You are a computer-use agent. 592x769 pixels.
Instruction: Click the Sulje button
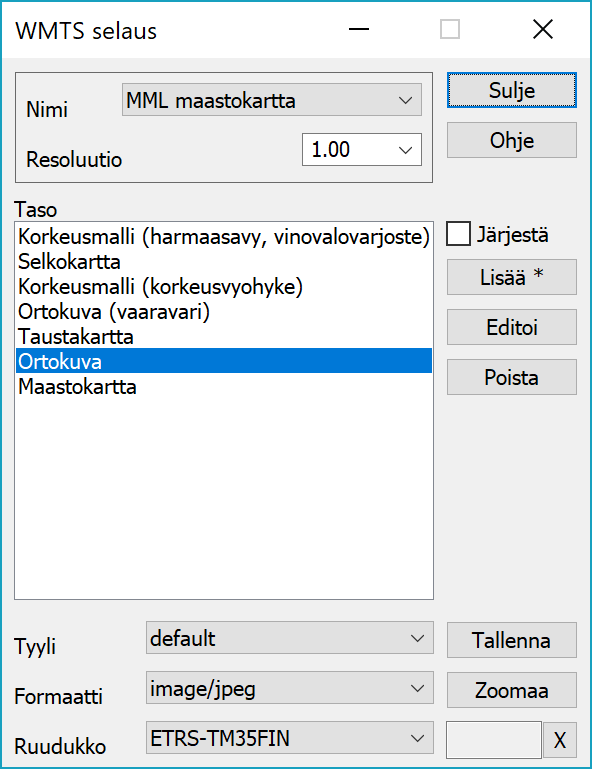coord(512,90)
